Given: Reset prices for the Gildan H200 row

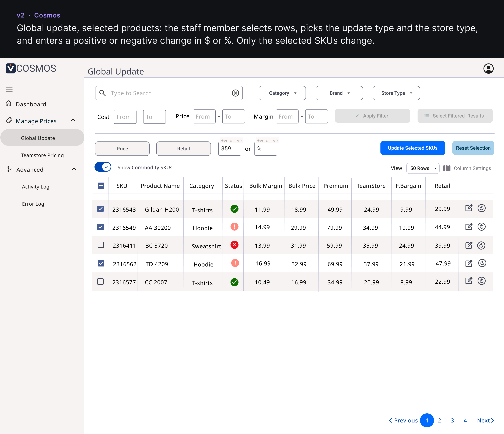Looking at the screenshot, I should 481,208.
